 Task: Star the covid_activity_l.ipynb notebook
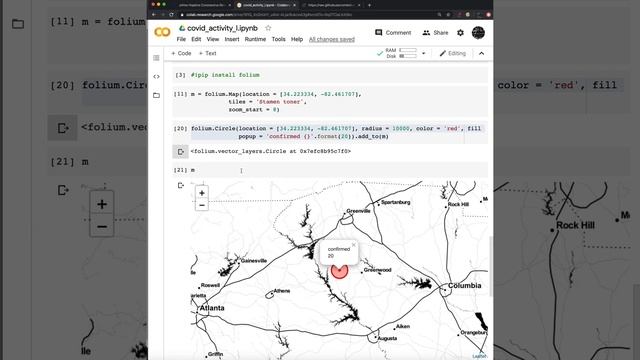[x=268, y=28]
